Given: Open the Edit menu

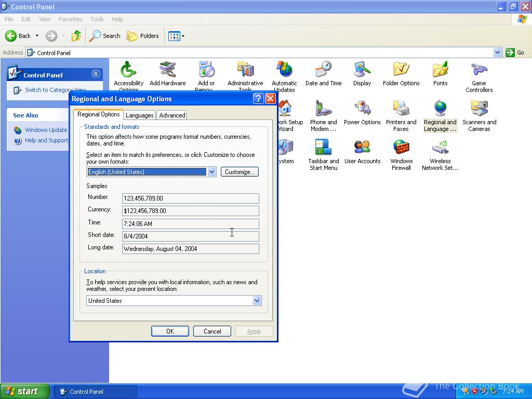Looking at the screenshot, I should pos(26,19).
